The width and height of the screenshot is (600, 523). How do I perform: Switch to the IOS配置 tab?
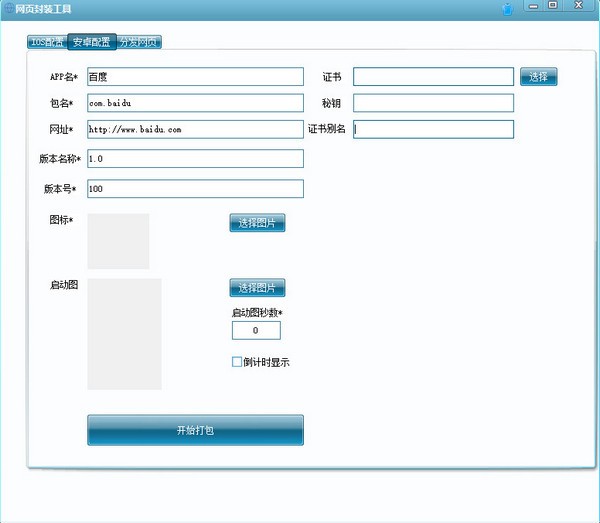click(47, 42)
